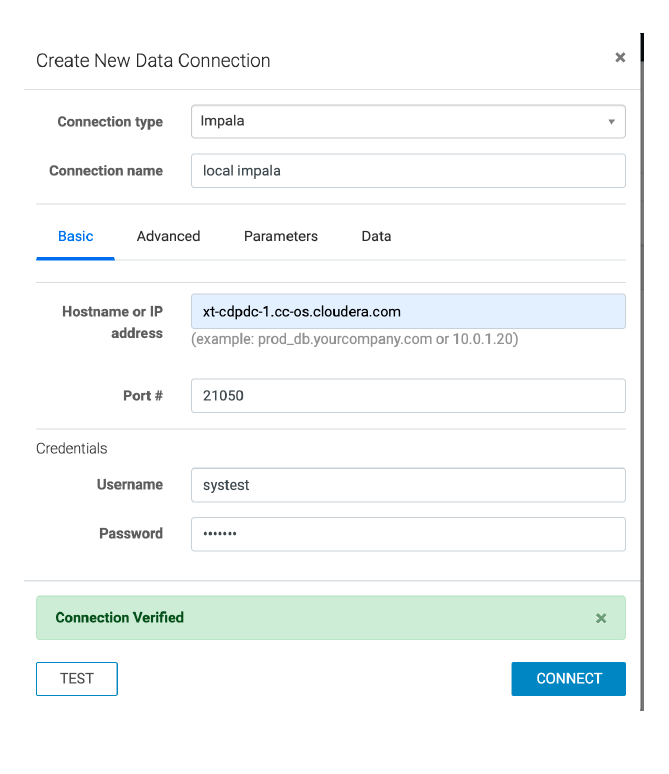Focus the Password input field

[x=408, y=533]
